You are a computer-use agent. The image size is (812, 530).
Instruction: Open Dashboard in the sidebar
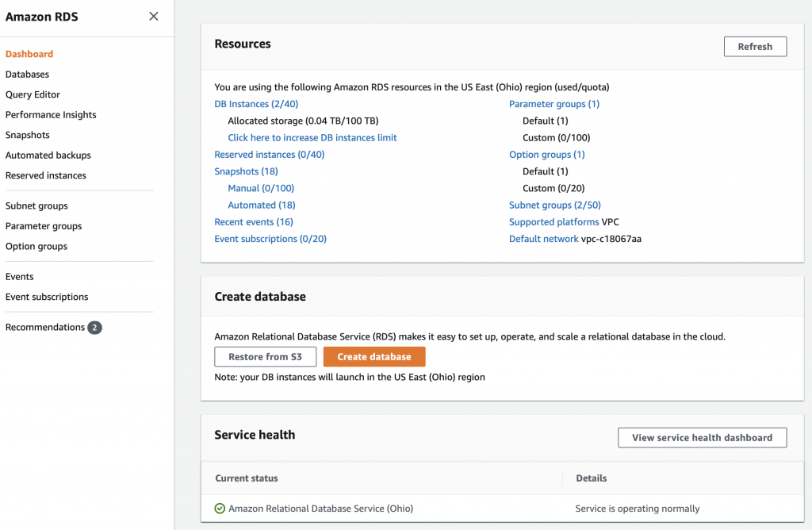coord(29,54)
